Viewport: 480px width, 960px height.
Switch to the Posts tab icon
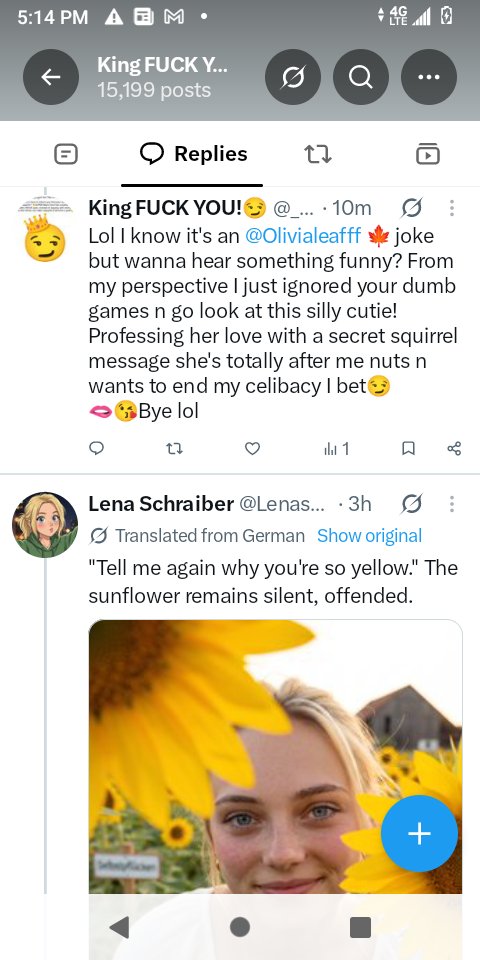[x=66, y=154]
